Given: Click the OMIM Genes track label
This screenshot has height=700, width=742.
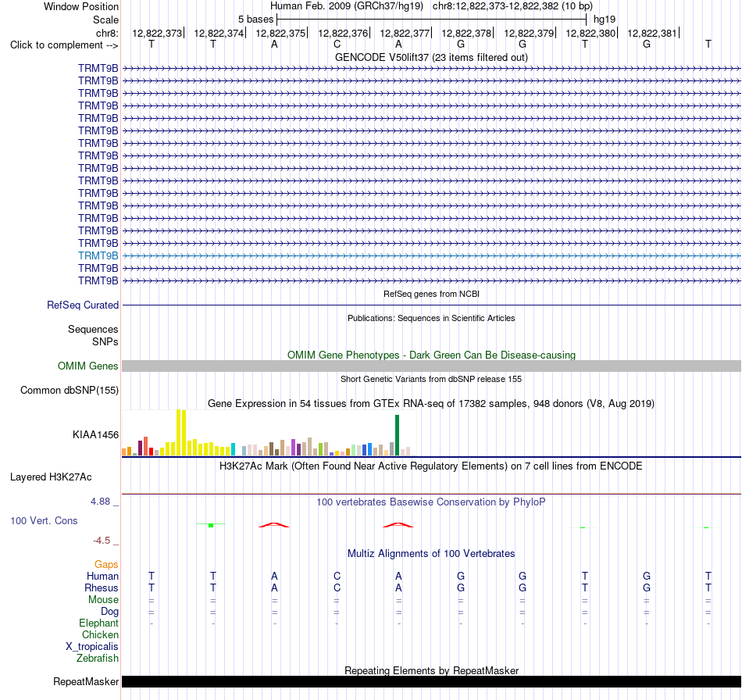Looking at the screenshot, I should tap(88, 366).
